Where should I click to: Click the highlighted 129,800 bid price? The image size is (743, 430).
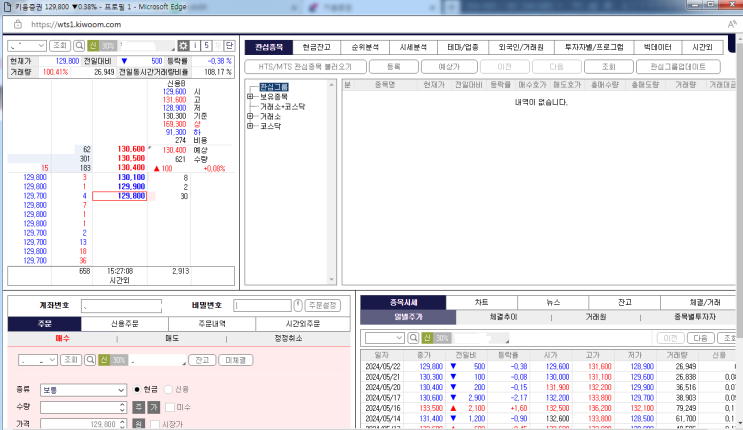tap(119, 196)
